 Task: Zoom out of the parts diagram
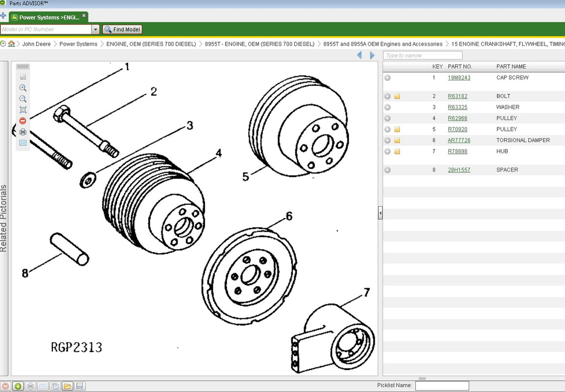pyautogui.click(x=23, y=98)
